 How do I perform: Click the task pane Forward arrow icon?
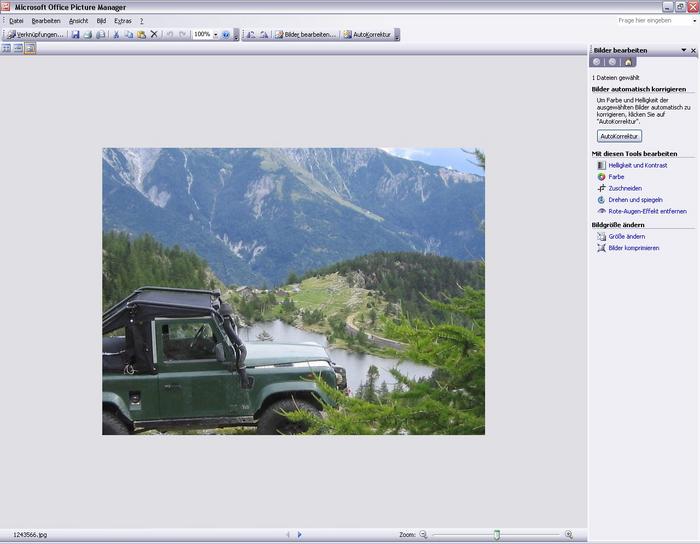[612, 62]
